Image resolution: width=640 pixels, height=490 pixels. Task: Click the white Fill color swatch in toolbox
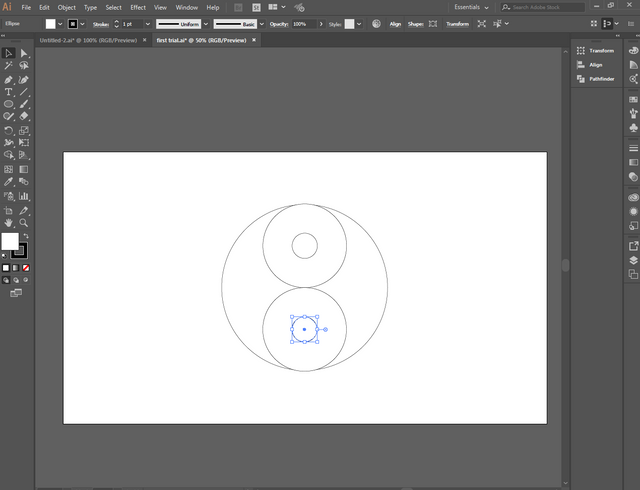[10, 241]
